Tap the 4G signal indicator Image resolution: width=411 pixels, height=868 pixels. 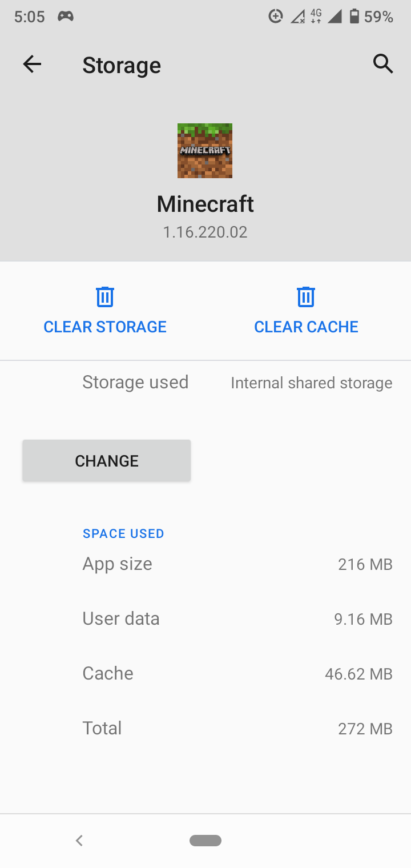(x=316, y=17)
